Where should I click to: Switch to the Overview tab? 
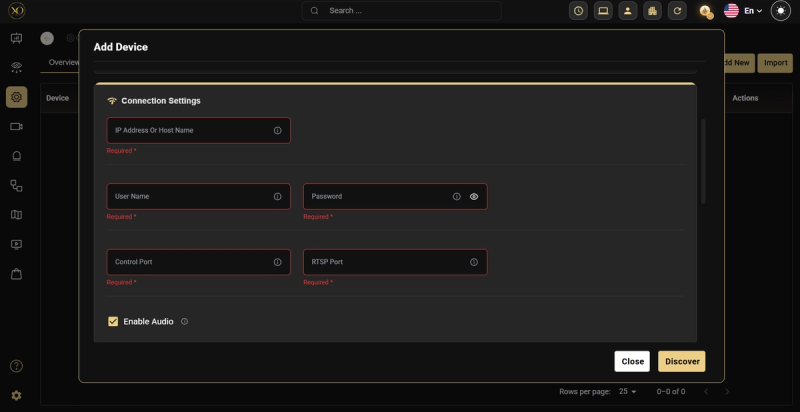point(64,62)
